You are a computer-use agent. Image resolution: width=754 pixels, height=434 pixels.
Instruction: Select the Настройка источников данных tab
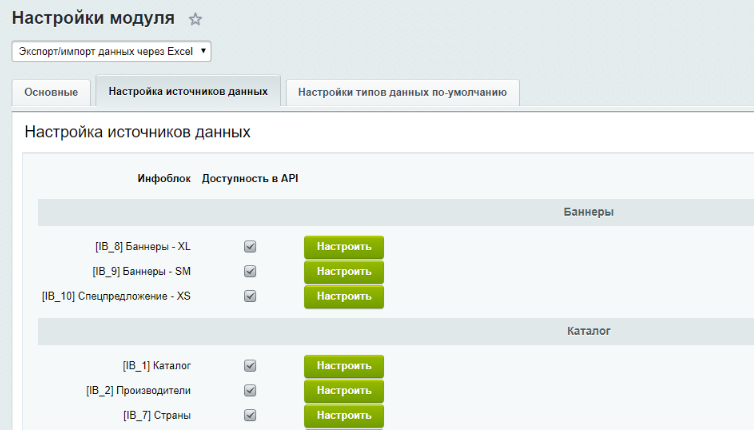point(188,91)
